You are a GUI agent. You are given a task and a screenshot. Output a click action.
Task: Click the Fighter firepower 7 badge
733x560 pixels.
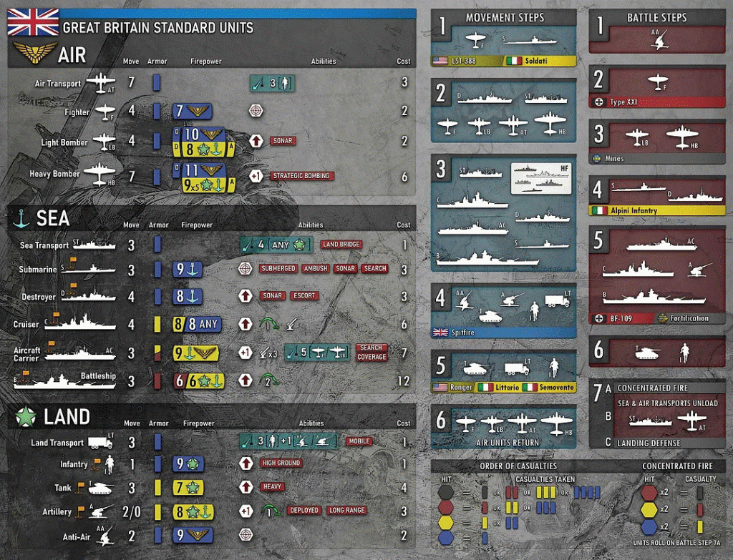pos(191,111)
